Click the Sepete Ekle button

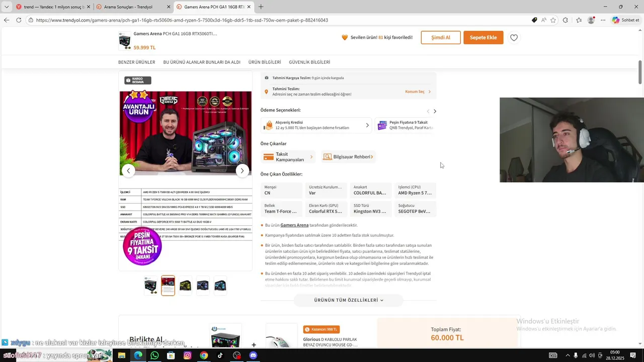(x=483, y=38)
